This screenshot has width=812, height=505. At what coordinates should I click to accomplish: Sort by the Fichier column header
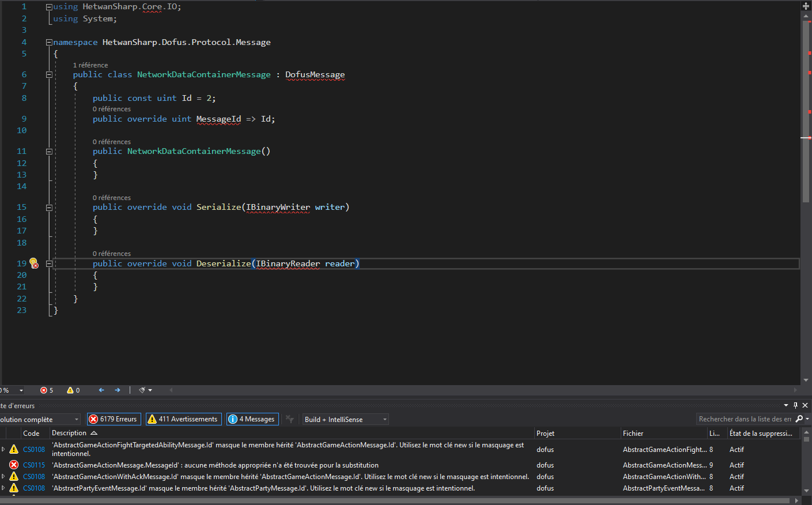633,433
